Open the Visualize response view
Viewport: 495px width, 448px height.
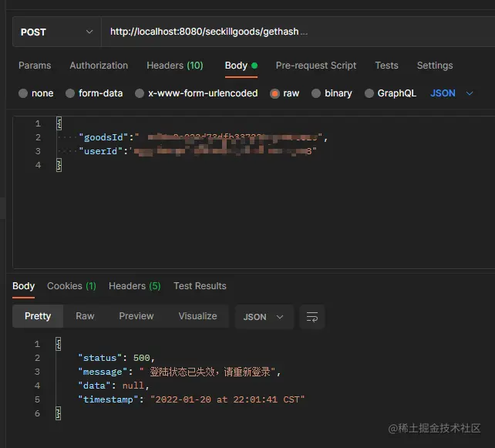tap(197, 316)
